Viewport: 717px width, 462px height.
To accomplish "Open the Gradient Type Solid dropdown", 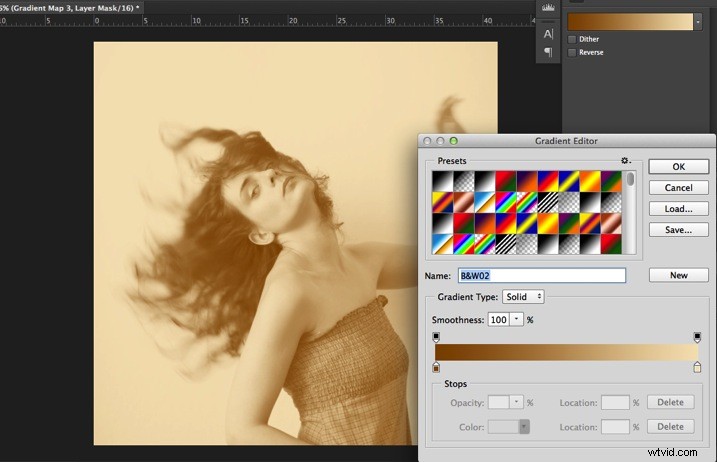I will coord(523,297).
